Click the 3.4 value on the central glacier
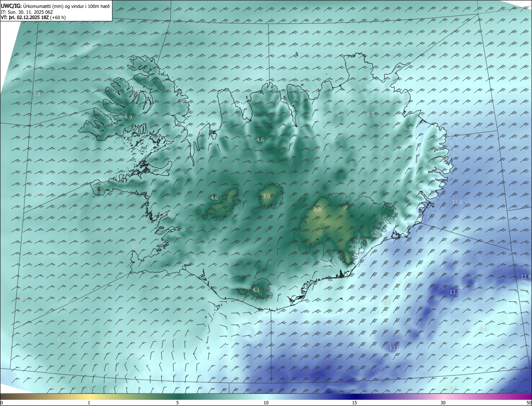The width and height of the screenshot is (532, 406). tap(267, 196)
